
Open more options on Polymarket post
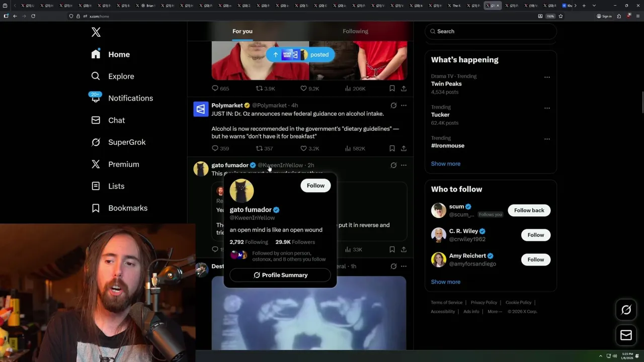point(404,106)
